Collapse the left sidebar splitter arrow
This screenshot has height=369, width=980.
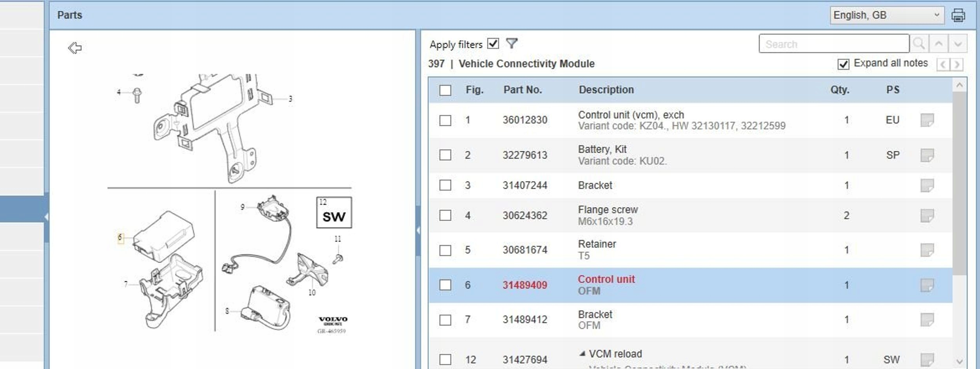46,217
